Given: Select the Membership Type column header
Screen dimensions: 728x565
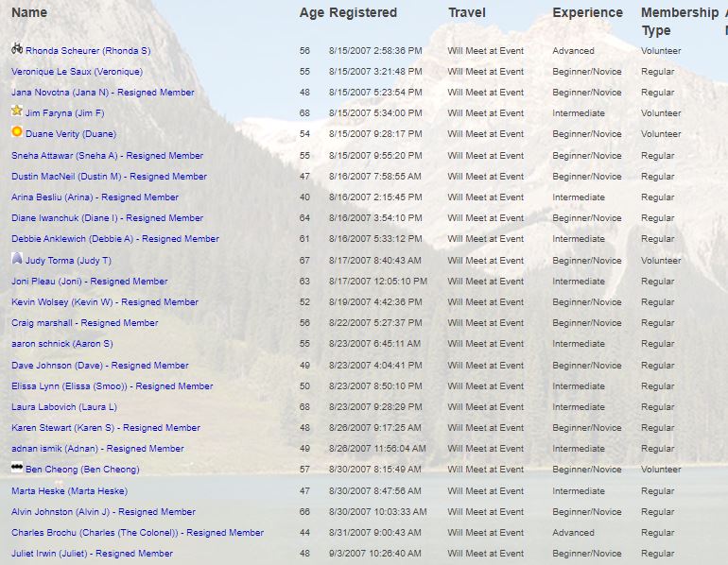Looking at the screenshot, I should (679, 22).
